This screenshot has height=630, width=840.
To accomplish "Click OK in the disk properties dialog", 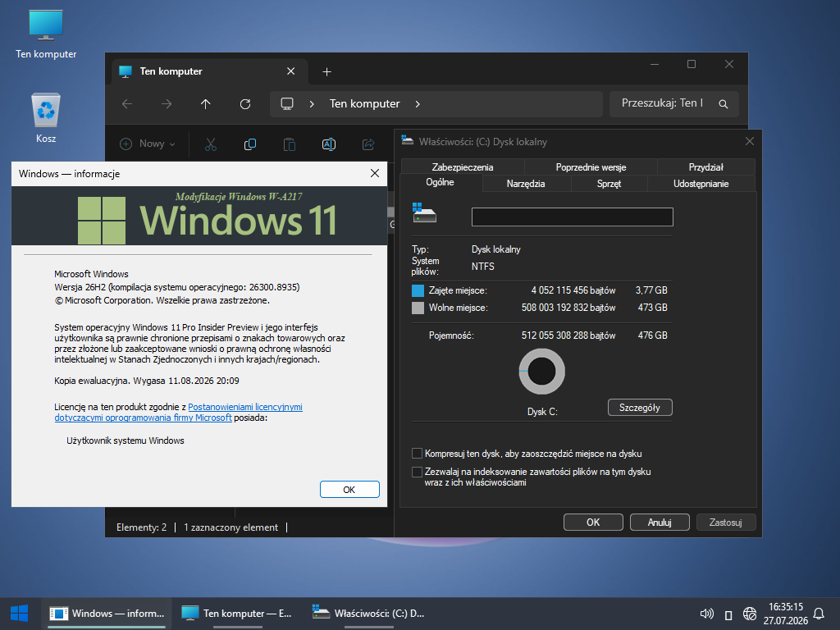I will pos(593,523).
